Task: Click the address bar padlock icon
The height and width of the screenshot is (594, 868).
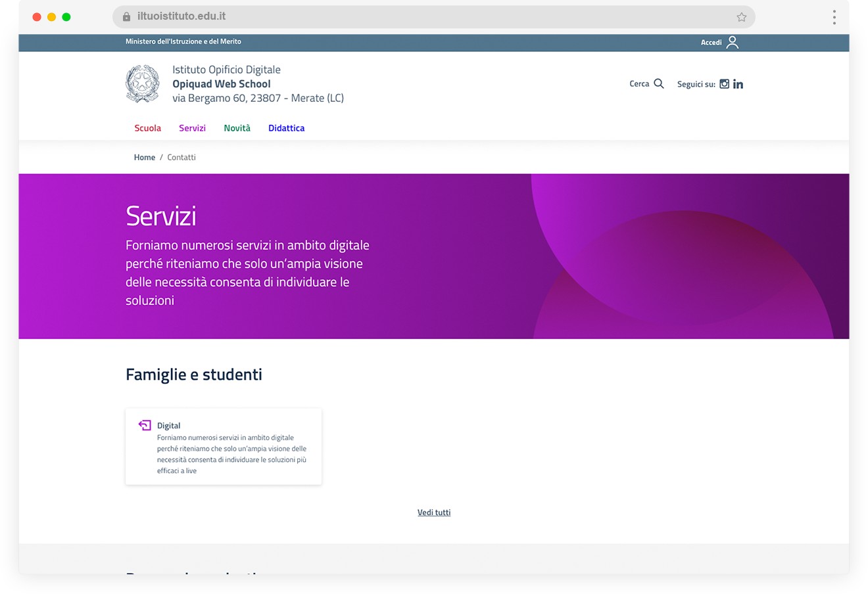Action: pyautogui.click(x=127, y=17)
